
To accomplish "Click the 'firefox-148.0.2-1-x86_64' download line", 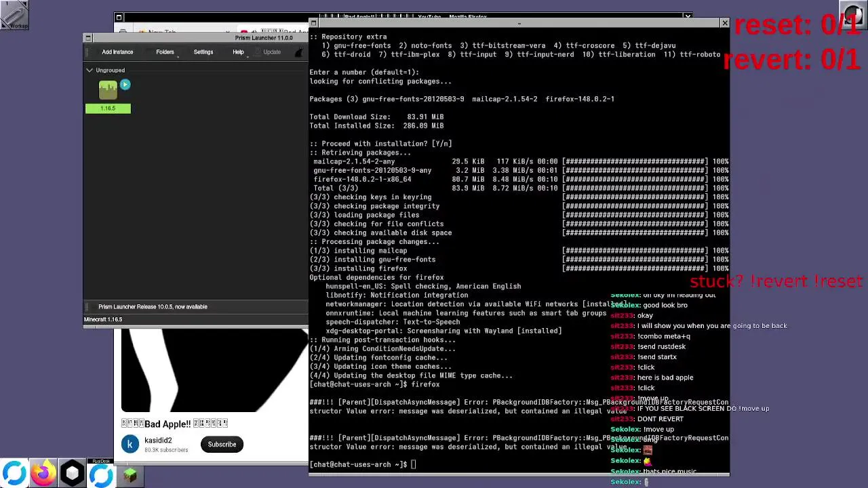I will pyautogui.click(x=519, y=180).
